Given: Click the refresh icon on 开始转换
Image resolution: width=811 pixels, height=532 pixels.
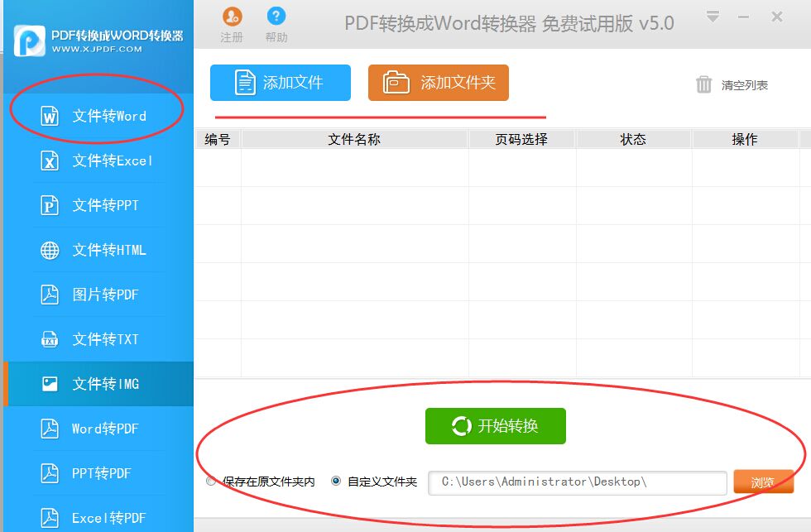Looking at the screenshot, I should point(462,426).
